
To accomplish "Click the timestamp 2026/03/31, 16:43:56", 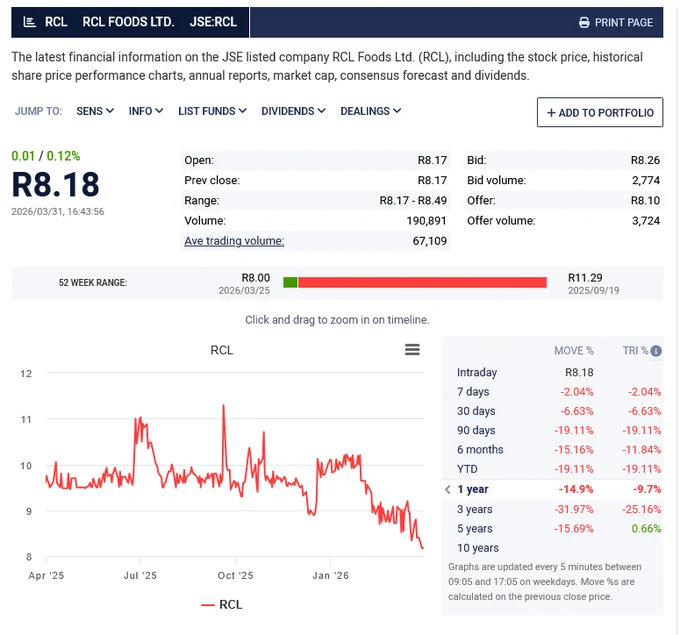I will (58, 212).
